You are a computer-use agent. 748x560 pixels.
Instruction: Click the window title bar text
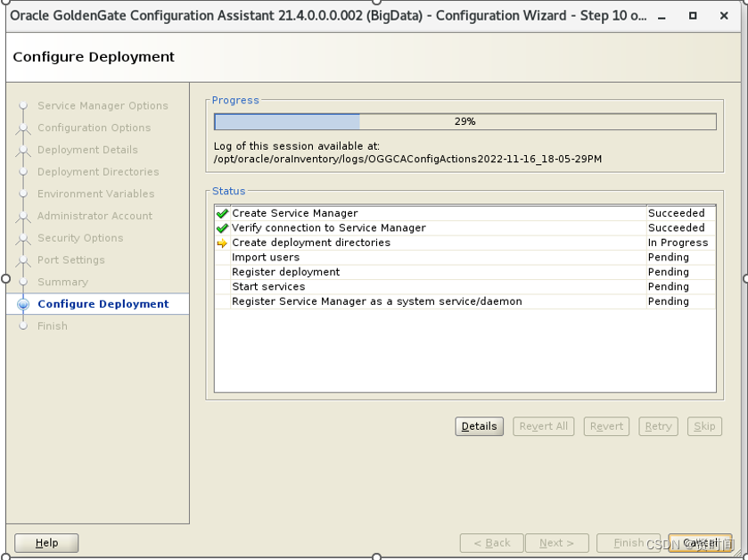point(328,16)
